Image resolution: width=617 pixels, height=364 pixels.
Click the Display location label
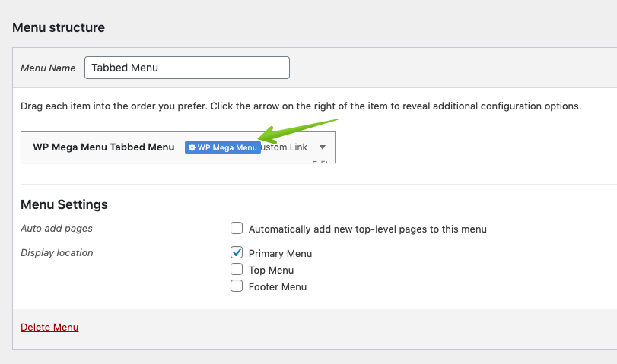click(x=56, y=253)
